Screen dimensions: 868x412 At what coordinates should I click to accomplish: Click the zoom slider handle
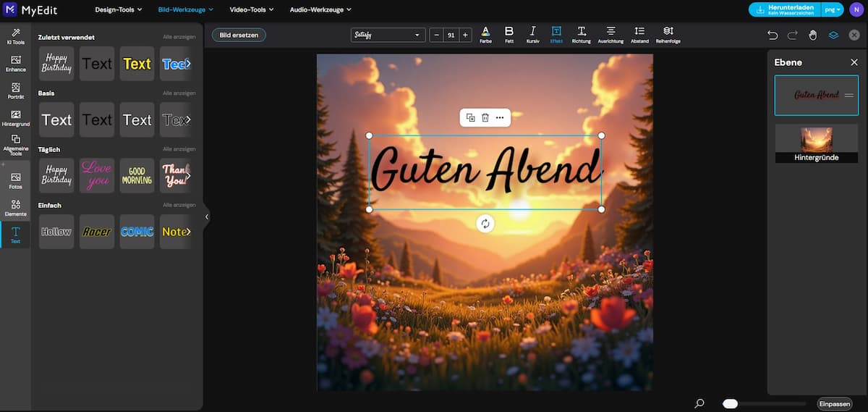click(731, 403)
